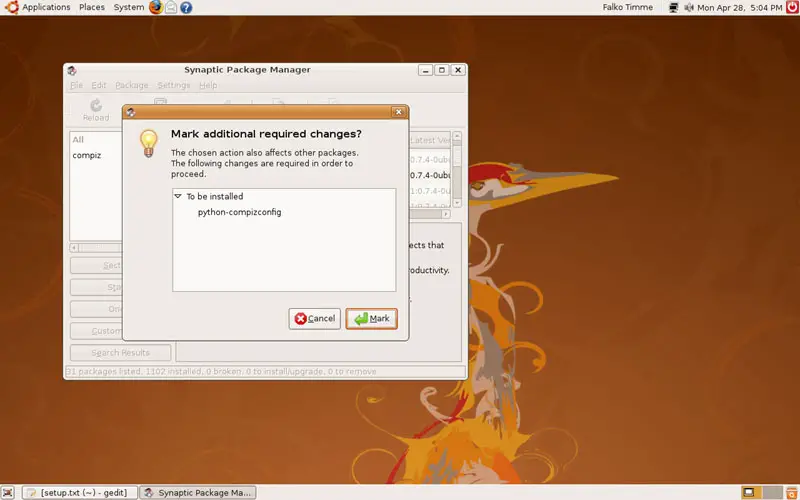The image size is (800, 500).
Task: Switch to Synaptic Package Manager taskbar entry
Action: [198, 493]
